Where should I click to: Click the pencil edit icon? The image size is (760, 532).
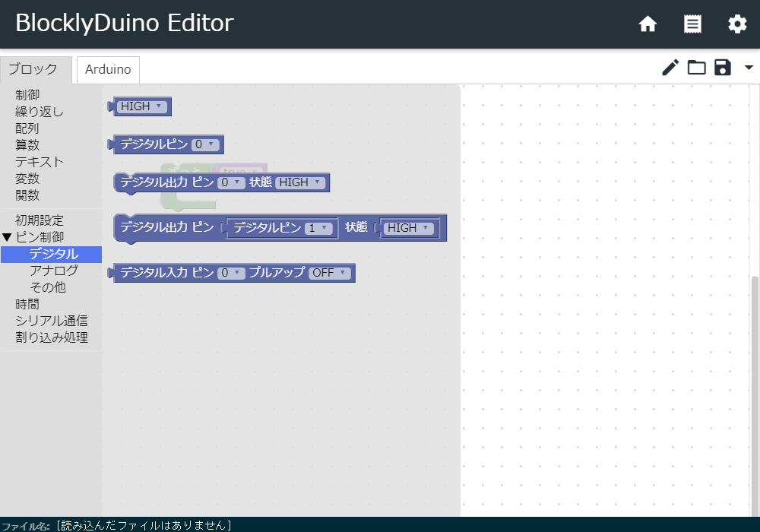coord(670,68)
